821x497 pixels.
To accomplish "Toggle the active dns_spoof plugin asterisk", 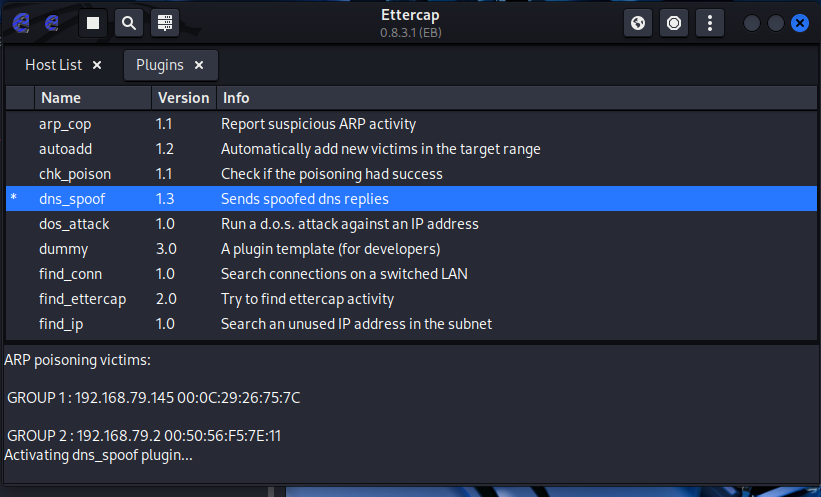I will (14, 199).
